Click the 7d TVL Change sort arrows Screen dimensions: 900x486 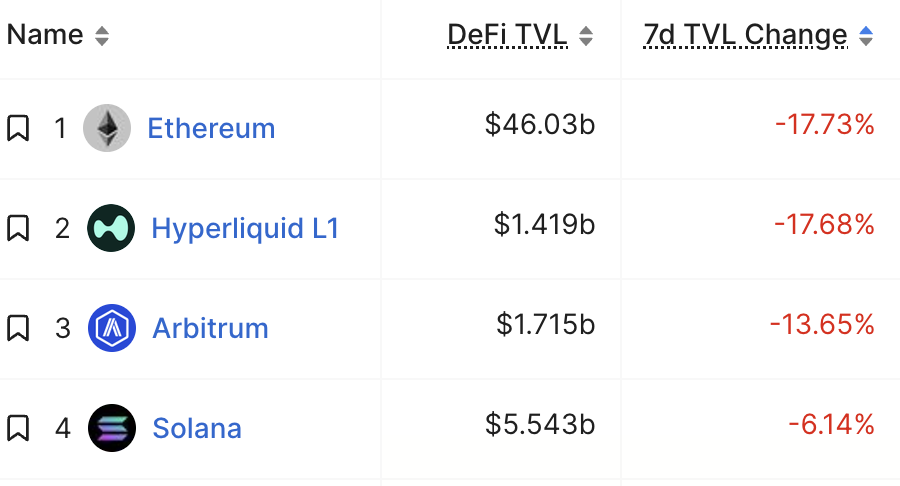866,36
